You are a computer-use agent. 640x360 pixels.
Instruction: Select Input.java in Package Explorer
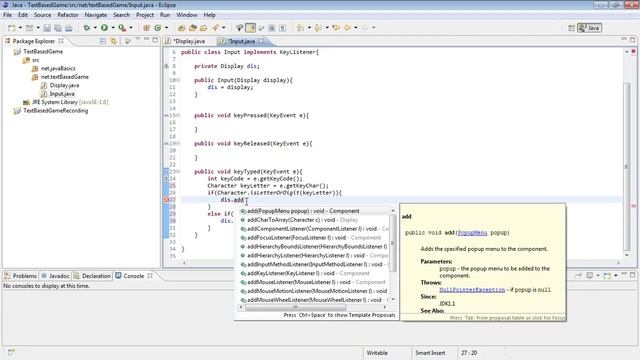(x=62, y=94)
